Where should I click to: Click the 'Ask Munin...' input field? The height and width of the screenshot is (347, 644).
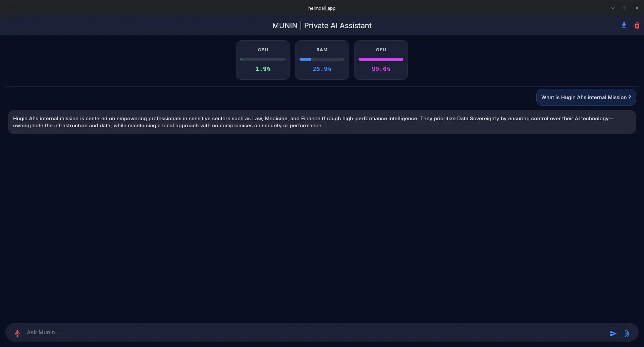click(315, 332)
